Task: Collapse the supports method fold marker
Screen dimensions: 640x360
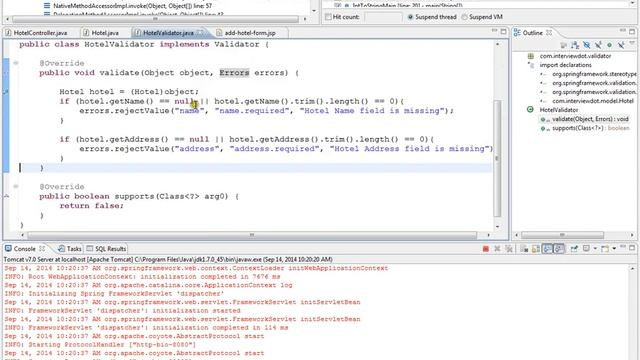Action: click(x=16, y=187)
